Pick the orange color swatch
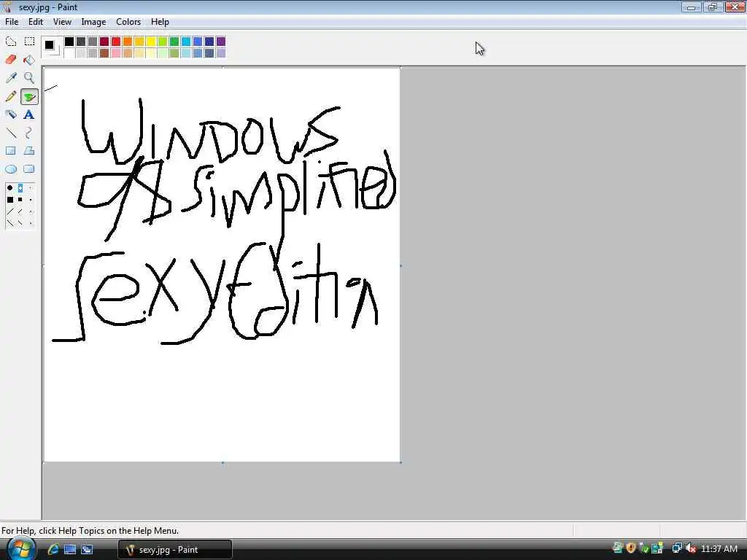 pyautogui.click(x=128, y=42)
